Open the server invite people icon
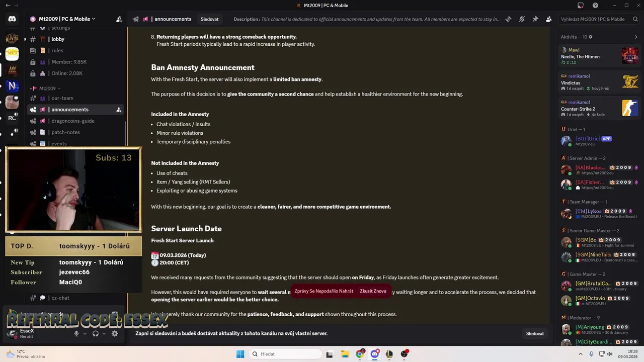This screenshot has height=362, width=644. coord(119,19)
